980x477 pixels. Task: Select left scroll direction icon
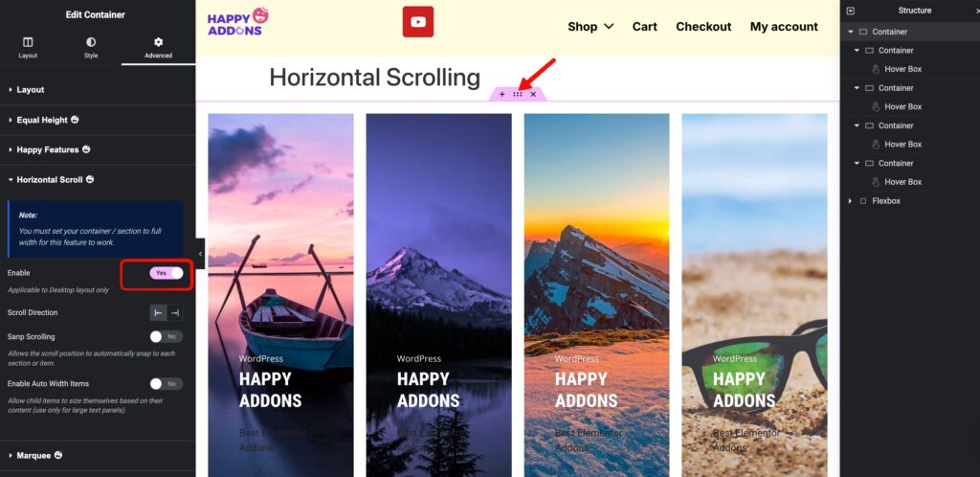click(x=158, y=312)
